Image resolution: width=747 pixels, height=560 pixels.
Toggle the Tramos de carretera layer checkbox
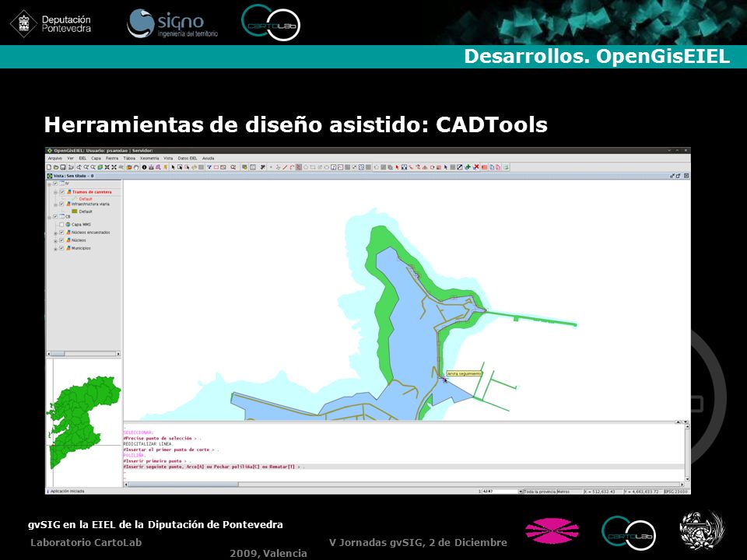tap(62, 192)
